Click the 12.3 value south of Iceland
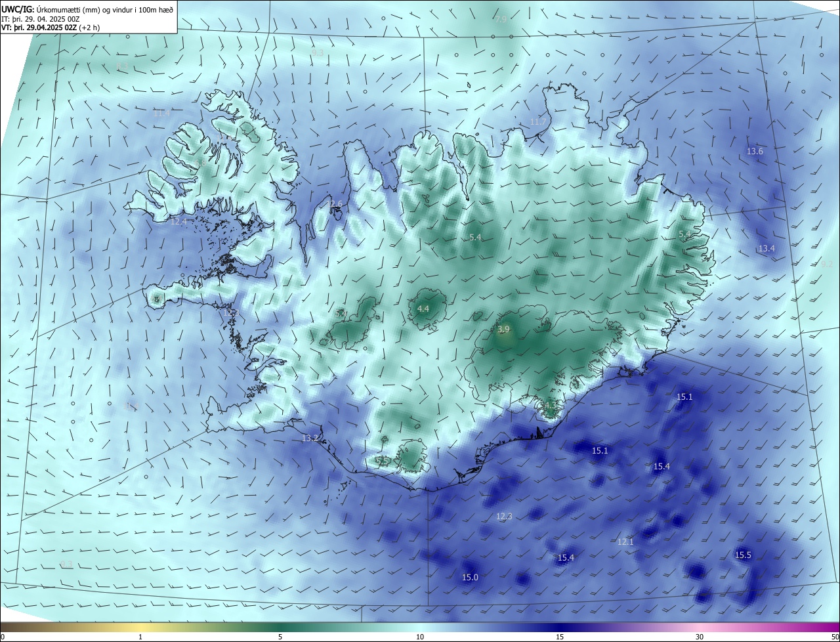The width and height of the screenshot is (840, 642). (504, 517)
